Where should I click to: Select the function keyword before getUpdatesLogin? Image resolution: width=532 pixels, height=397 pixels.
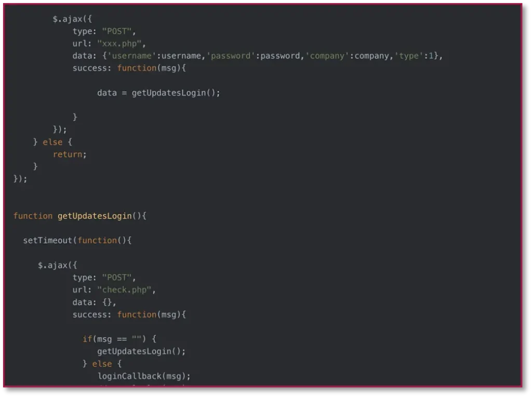pos(32,216)
